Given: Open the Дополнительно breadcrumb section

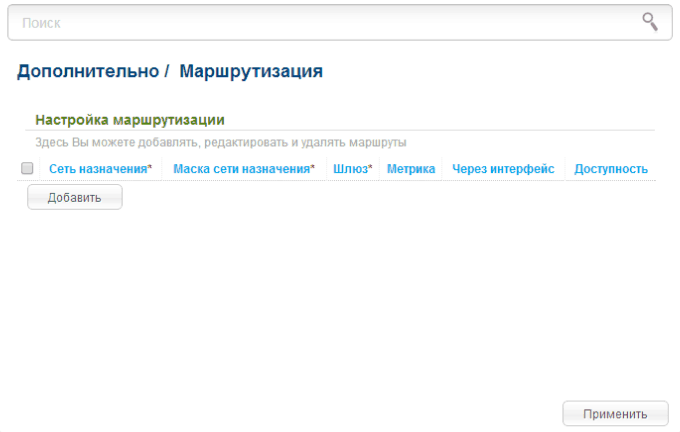Looking at the screenshot, I should click(x=88, y=72).
